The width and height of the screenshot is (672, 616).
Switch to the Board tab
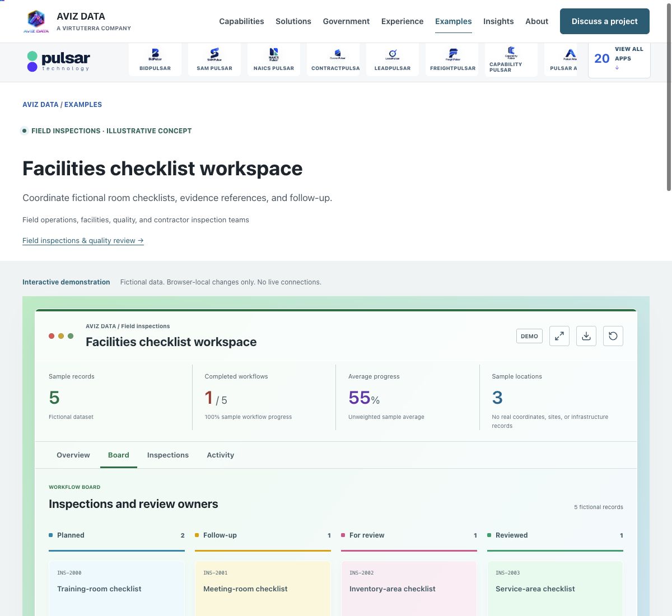[119, 455]
